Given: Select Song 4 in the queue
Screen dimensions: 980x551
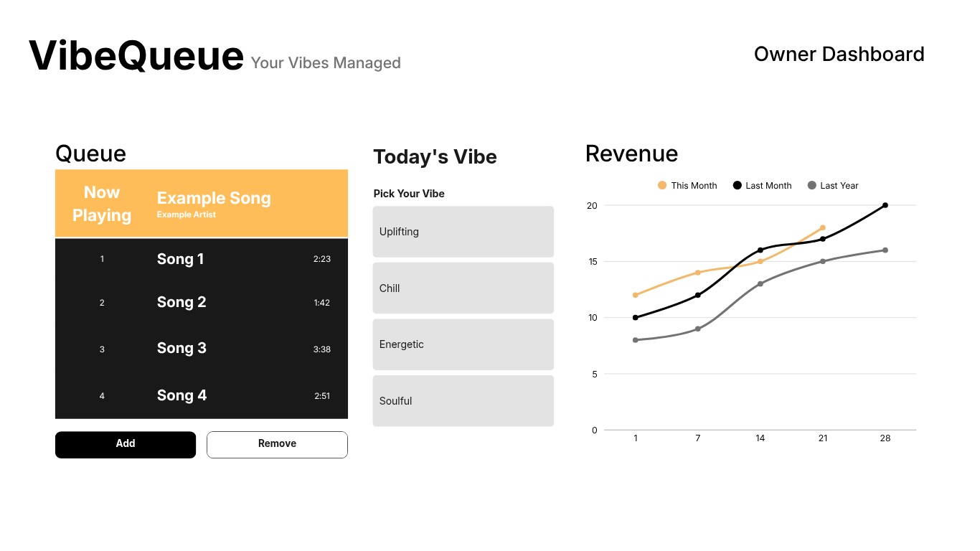Looking at the screenshot, I should click(202, 395).
